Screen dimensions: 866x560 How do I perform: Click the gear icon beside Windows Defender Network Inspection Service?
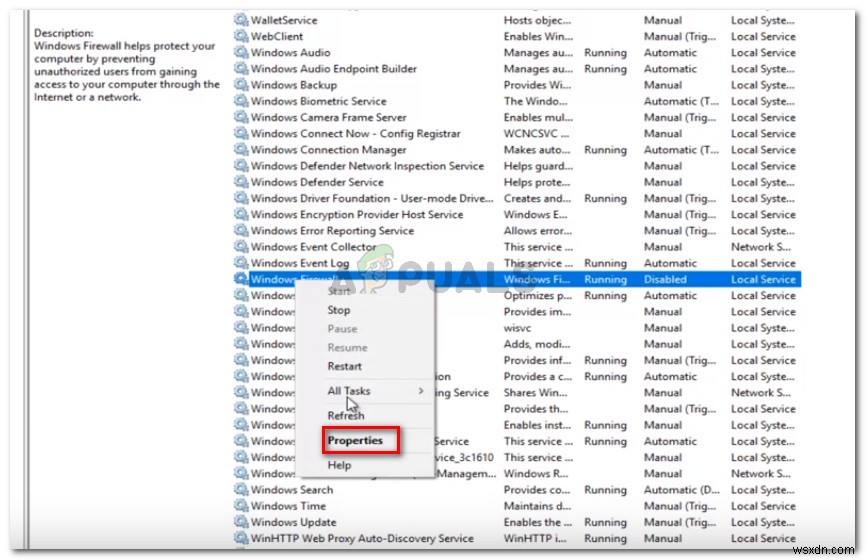(x=241, y=166)
